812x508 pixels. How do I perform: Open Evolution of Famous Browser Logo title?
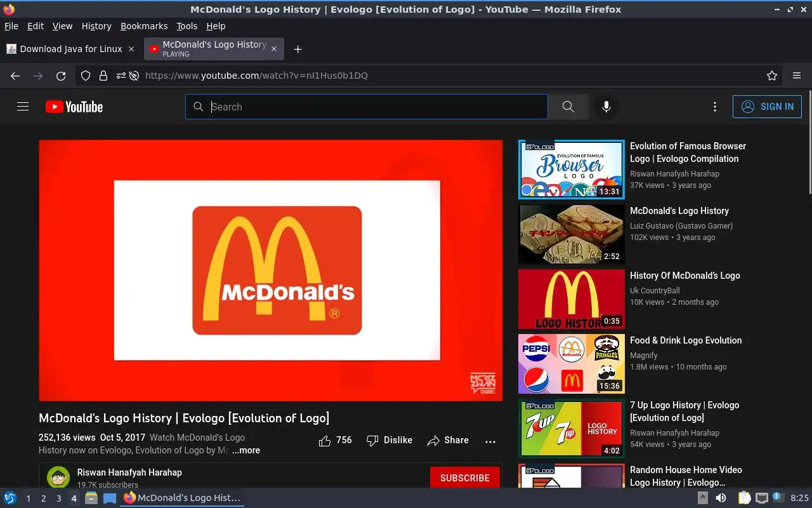pos(688,152)
